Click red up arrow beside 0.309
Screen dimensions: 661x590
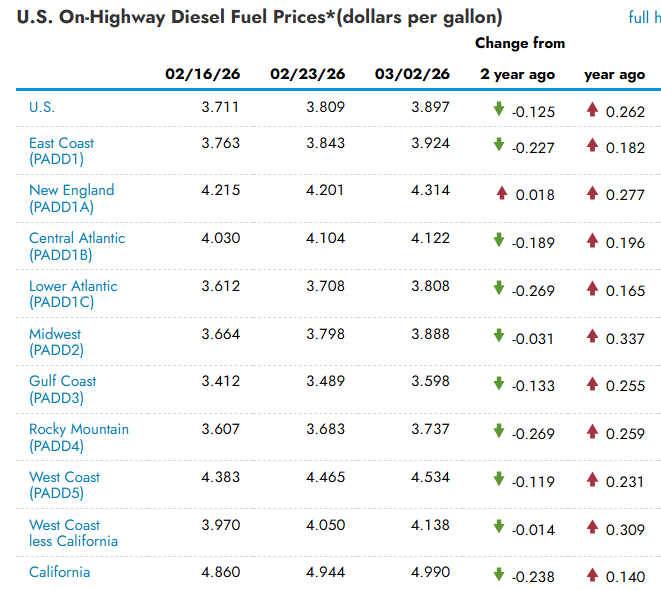[592, 528]
